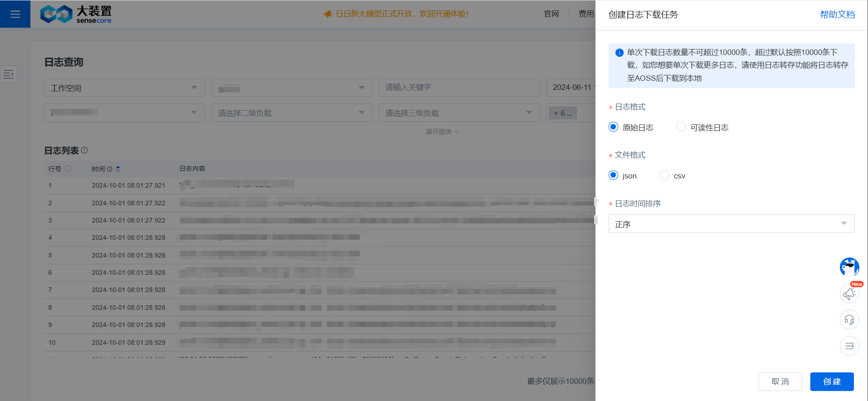Image resolution: width=868 pixels, height=401 pixels.
Task: Click the 取消 button
Action: tap(780, 381)
